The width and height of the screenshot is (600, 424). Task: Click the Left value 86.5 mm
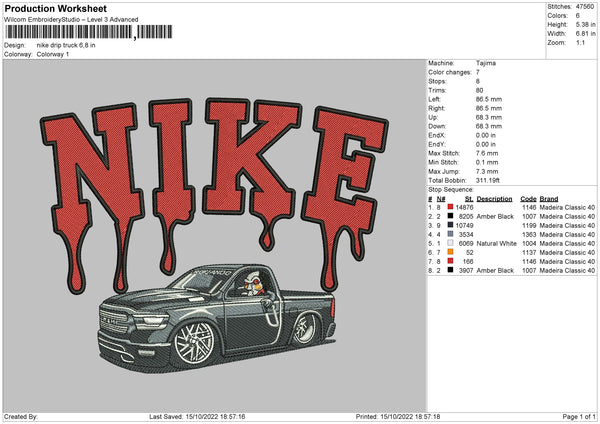tap(489, 99)
